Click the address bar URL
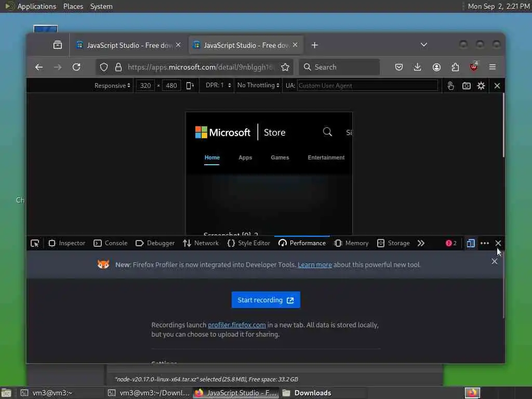 200,67
